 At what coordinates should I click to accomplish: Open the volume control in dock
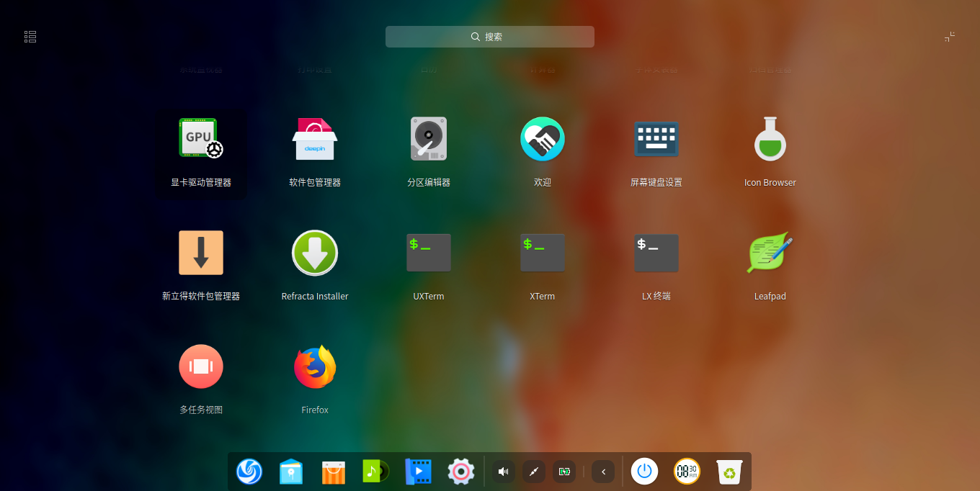pyautogui.click(x=504, y=472)
